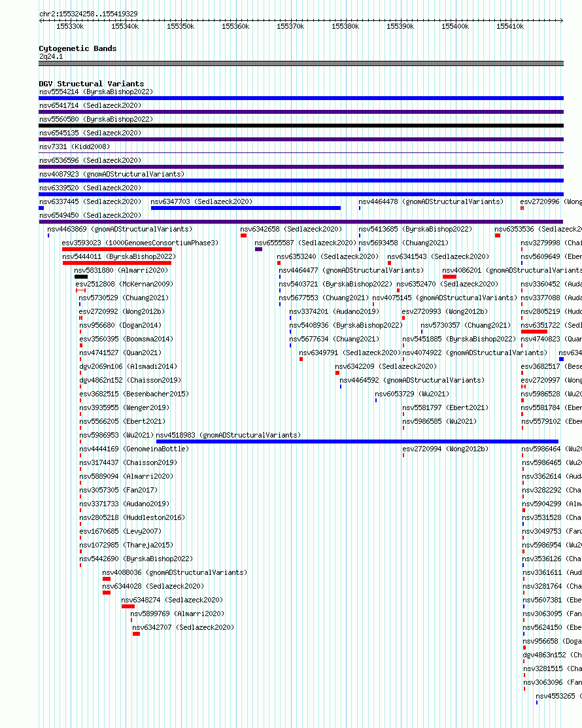
Task: Select the red bar under nsv5444011
Action: (117, 263)
